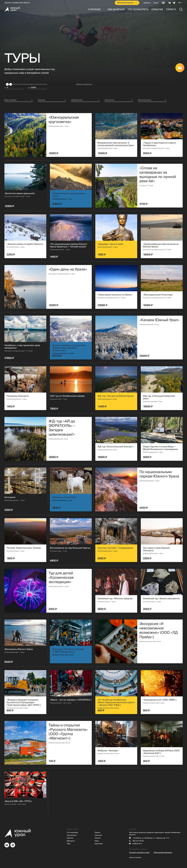Expand the Виды туризма filter
This screenshot has width=187, height=868.
(19, 100)
